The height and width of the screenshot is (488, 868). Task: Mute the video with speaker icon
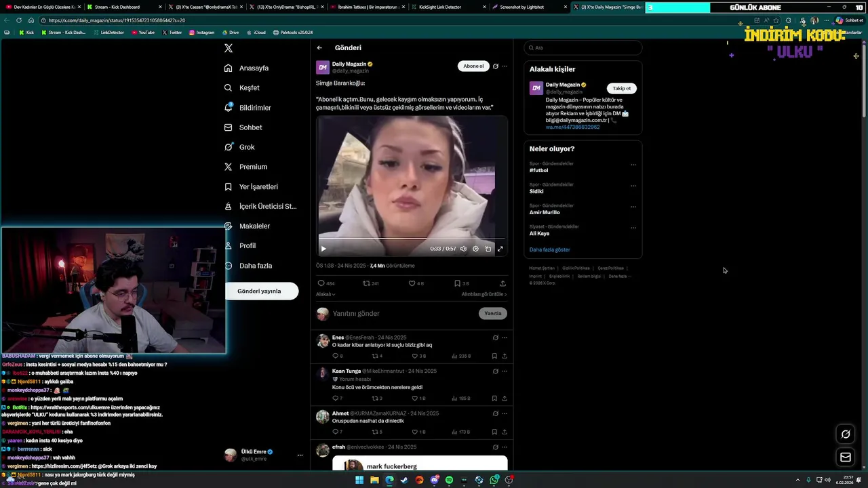click(x=463, y=249)
